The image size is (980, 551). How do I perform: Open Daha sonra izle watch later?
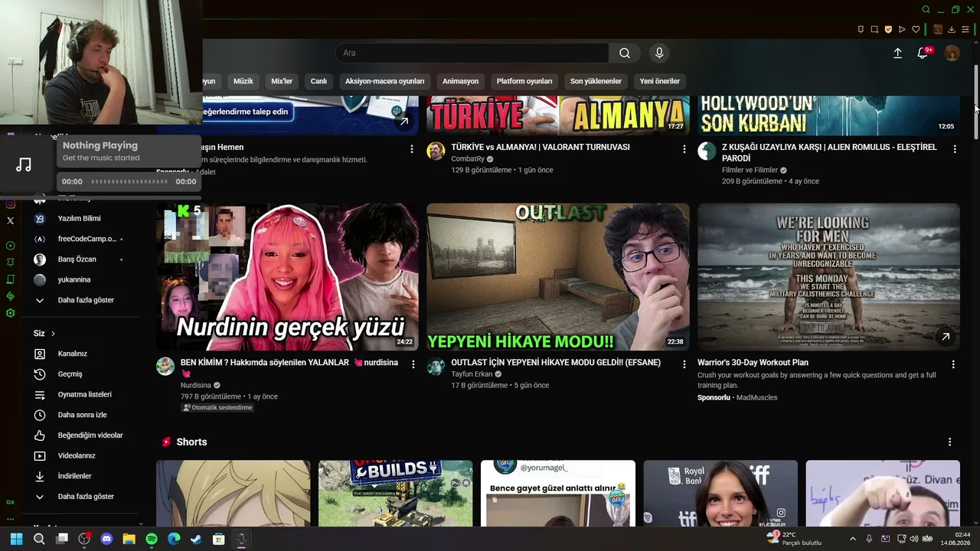pos(83,415)
